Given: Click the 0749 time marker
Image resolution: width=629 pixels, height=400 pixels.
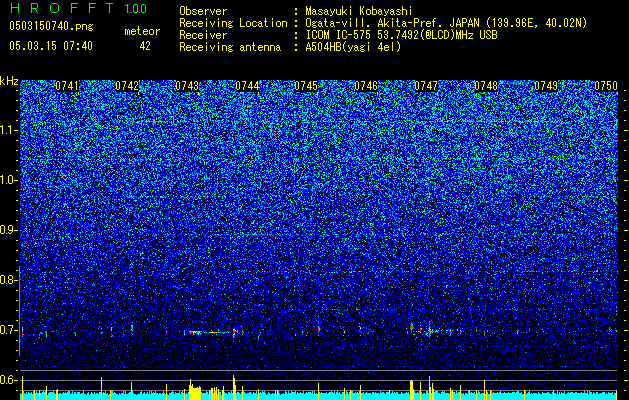Looking at the screenshot, I should click(546, 86).
